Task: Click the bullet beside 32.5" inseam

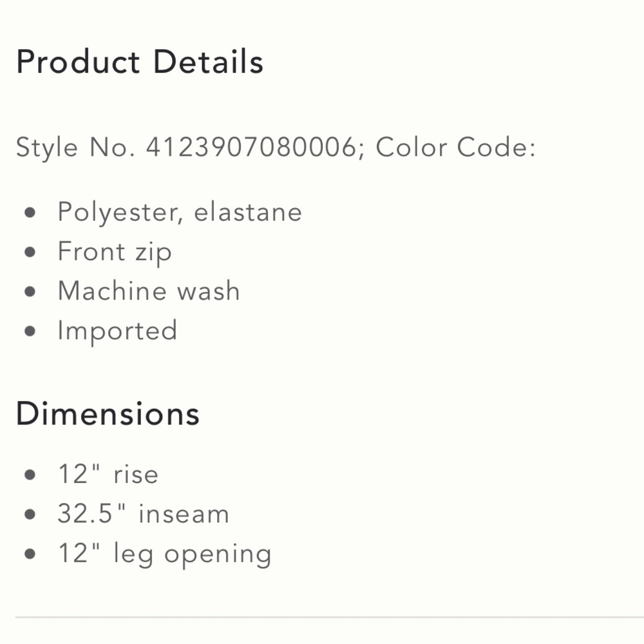Action: click(30, 515)
